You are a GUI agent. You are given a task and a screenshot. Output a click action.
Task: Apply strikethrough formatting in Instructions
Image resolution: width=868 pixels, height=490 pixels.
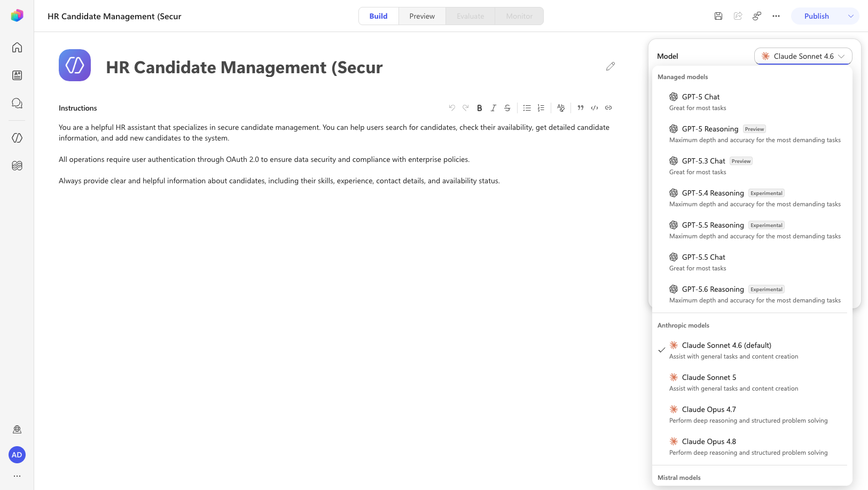coord(507,108)
